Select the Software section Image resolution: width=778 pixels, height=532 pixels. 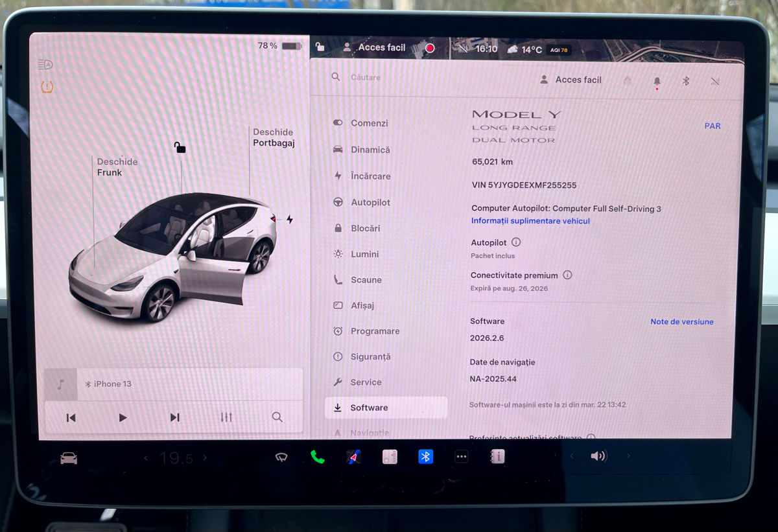coord(386,408)
